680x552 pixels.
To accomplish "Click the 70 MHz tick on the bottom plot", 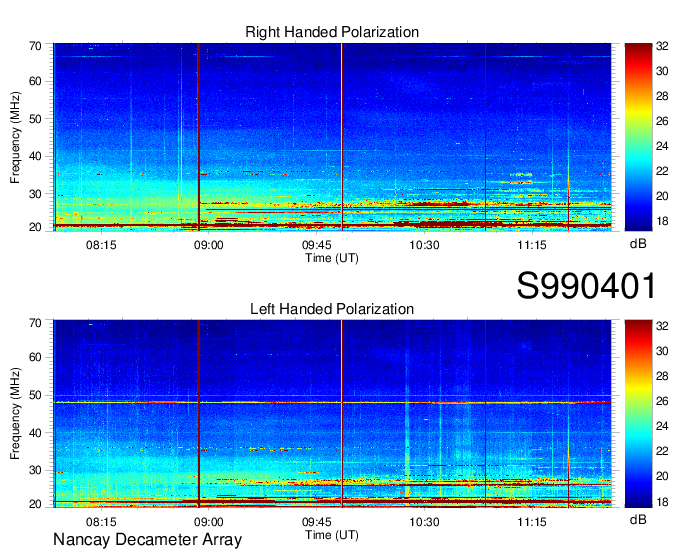I will [x=35, y=323].
